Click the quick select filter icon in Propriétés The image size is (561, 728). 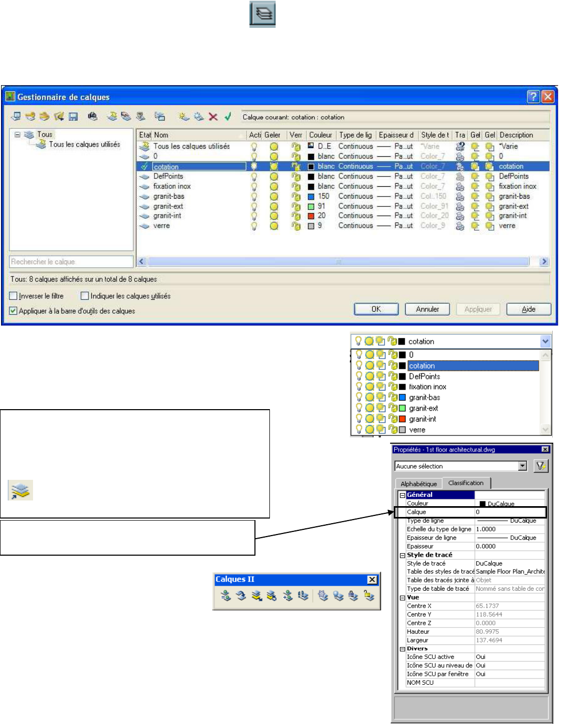(x=540, y=466)
